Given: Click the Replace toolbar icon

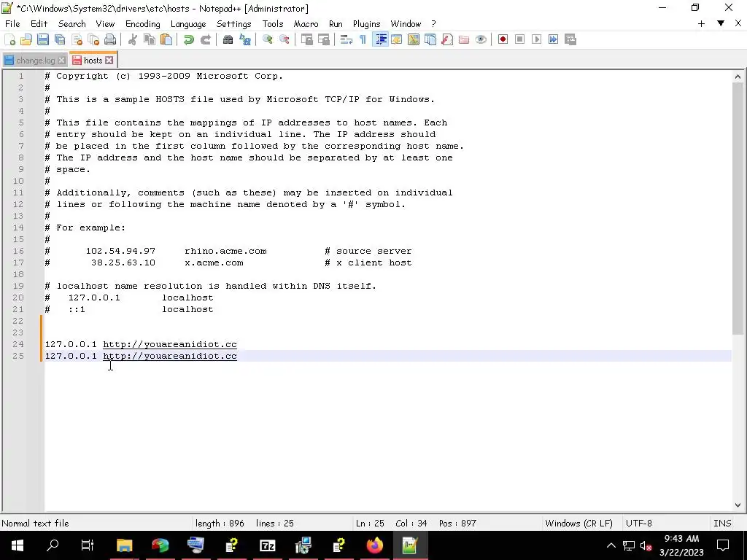Looking at the screenshot, I should click(245, 39).
